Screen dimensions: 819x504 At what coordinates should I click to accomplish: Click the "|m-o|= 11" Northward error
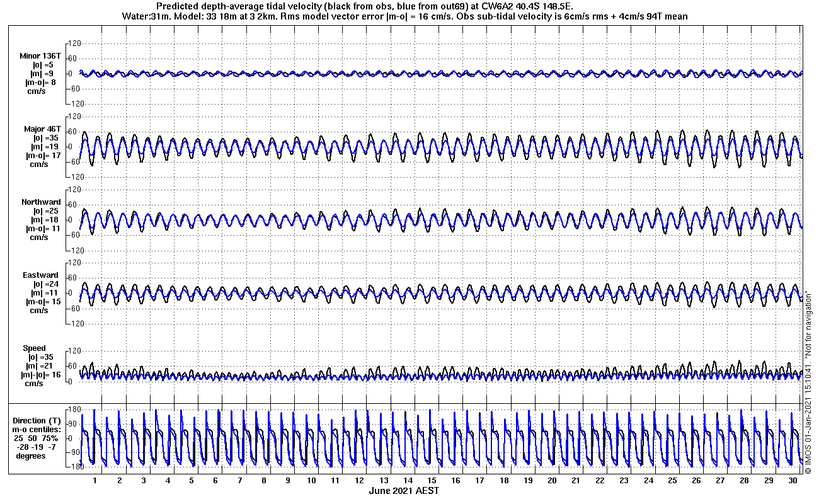point(43,228)
